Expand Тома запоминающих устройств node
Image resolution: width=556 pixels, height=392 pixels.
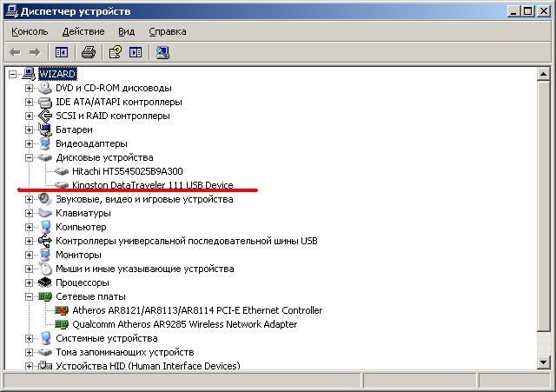tap(29, 352)
